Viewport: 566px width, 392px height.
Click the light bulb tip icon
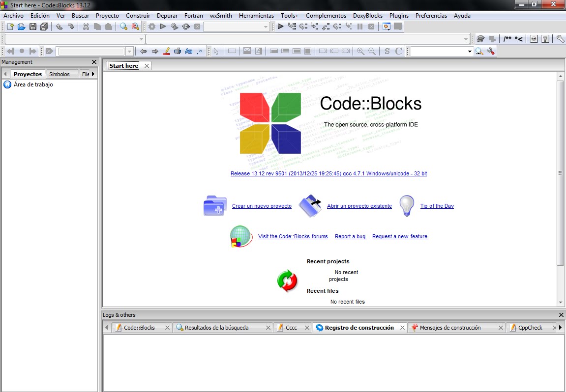point(407,205)
